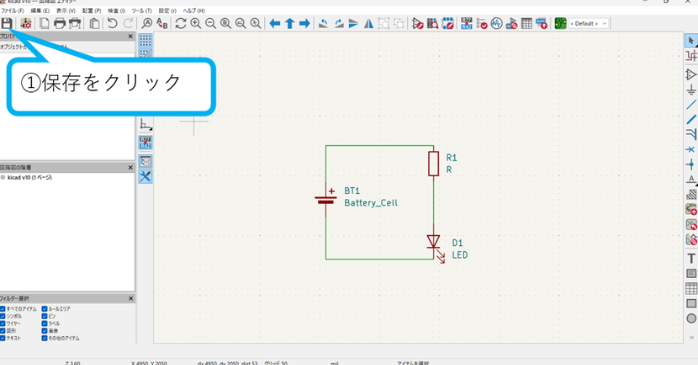The image size is (698, 365).
Task: Zoom to fit objects
Action: click(x=240, y=23)
